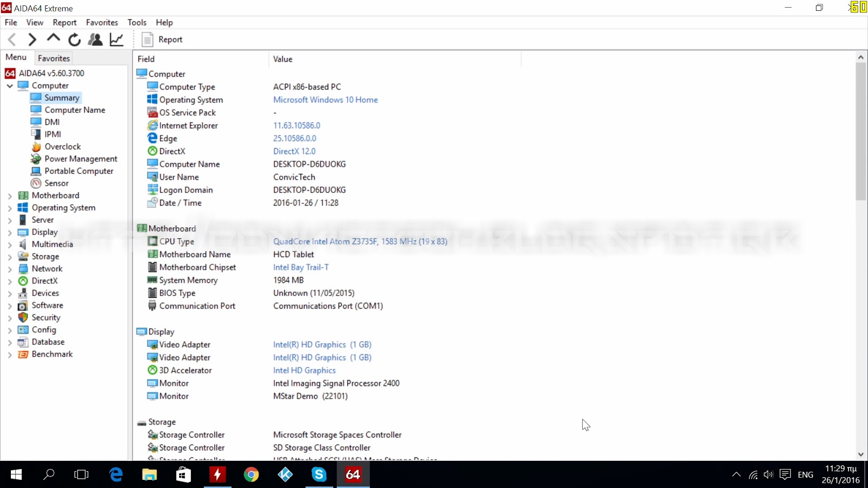Open the File menu

coord(11,22)
